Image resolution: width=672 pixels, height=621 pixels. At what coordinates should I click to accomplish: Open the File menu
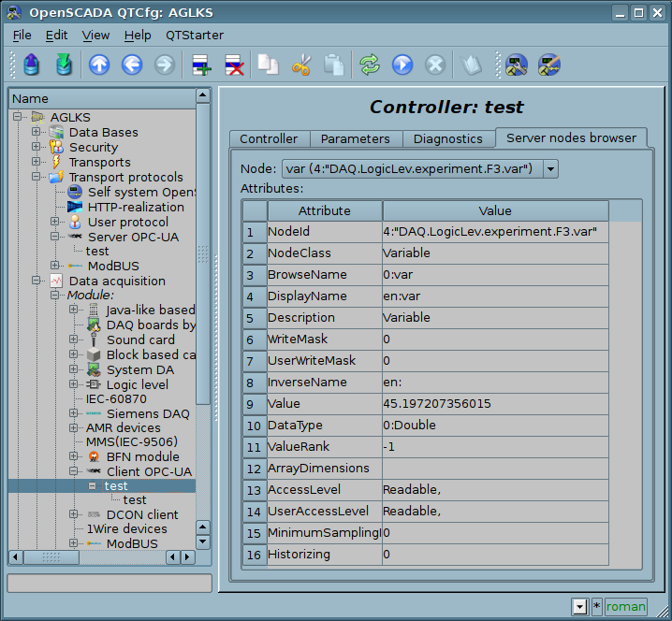(22, 36)
